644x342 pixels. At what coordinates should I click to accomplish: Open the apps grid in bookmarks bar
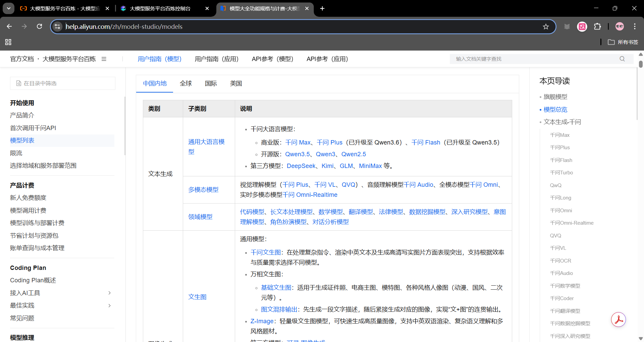[x=8, y=42]
